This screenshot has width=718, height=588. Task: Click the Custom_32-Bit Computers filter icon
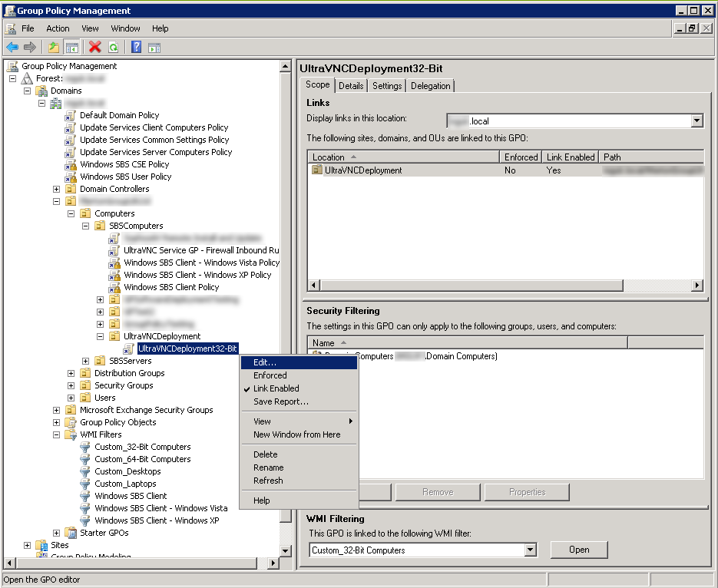click(x=85, y=447)
